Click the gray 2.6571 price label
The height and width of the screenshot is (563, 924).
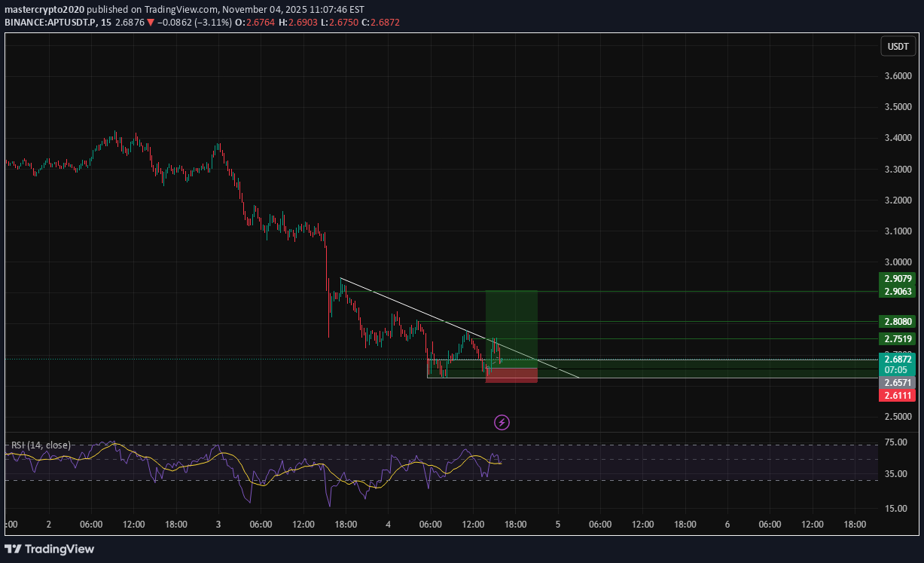click(897, 383)
